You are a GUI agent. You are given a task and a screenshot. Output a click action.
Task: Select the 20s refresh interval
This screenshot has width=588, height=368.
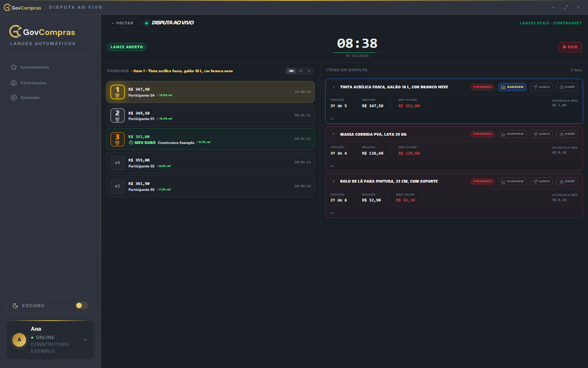[x=291, y=71]
